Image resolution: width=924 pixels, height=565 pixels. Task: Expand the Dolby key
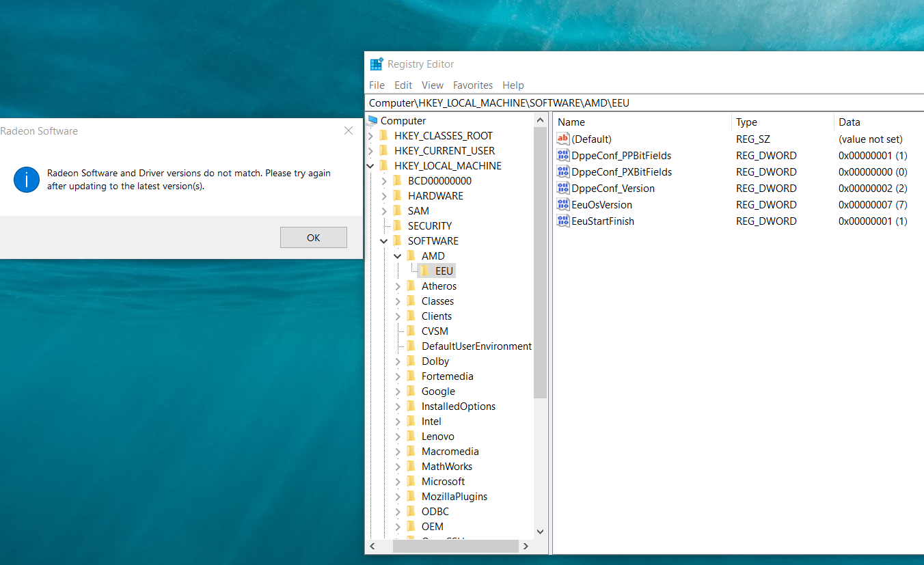pyautogui.click(x=398, y=361)
